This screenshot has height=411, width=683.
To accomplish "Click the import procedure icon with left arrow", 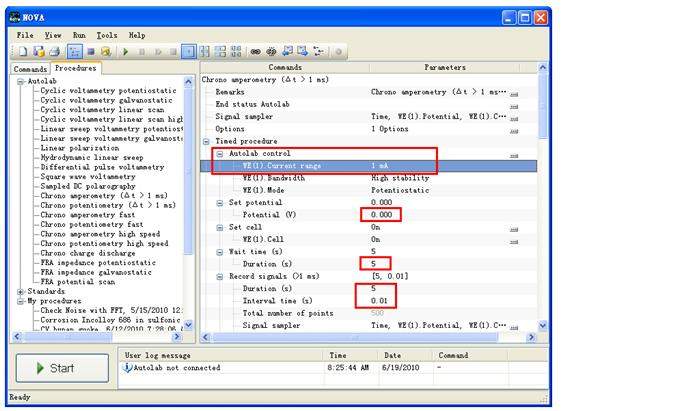I will point(287,52).
